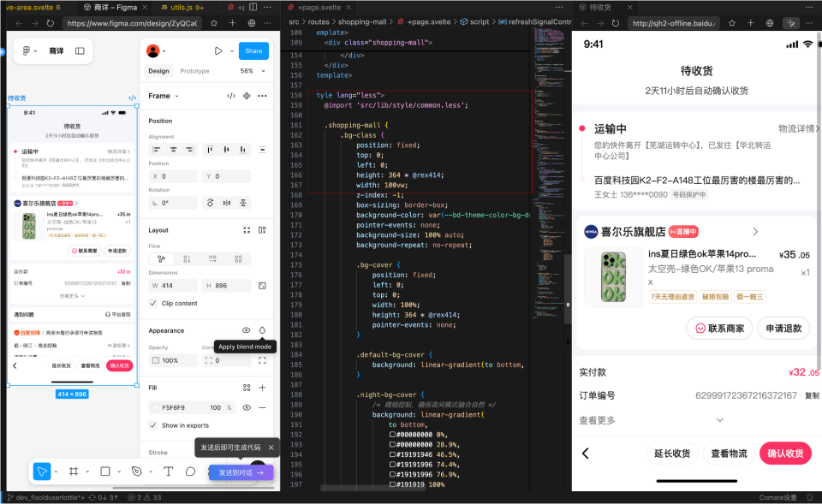This screenshot has height=504, width=822.
Task: Open the Comment tool
Action: point(190,471)
